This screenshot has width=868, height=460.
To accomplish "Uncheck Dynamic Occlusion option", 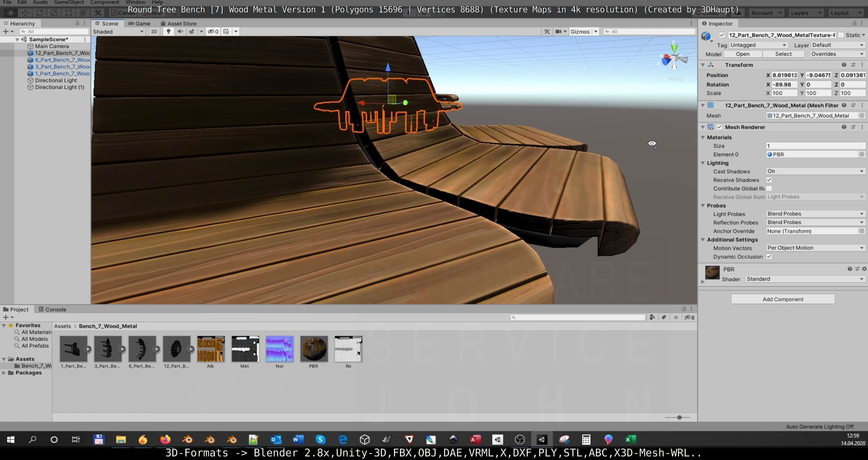I will coord(769,256).
